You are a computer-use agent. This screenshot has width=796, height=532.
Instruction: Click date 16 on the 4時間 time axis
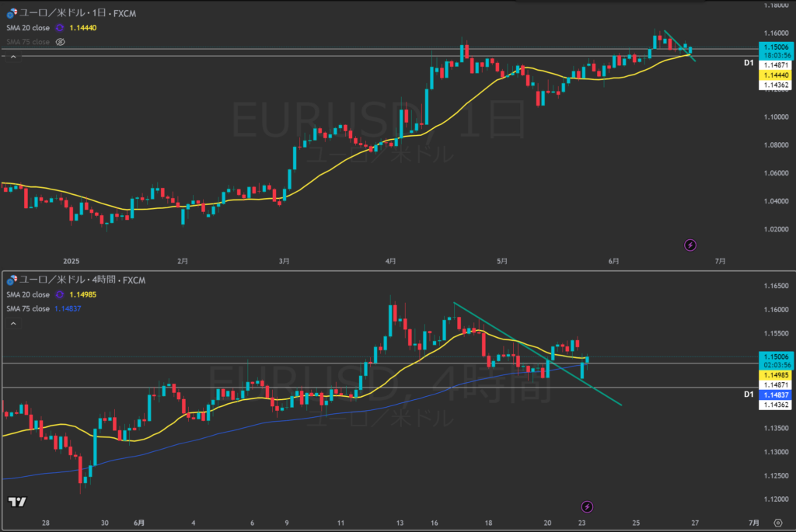435,523
